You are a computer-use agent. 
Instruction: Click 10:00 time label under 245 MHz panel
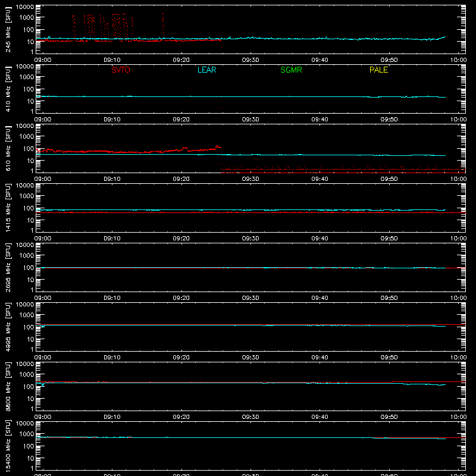coord(458,60)
